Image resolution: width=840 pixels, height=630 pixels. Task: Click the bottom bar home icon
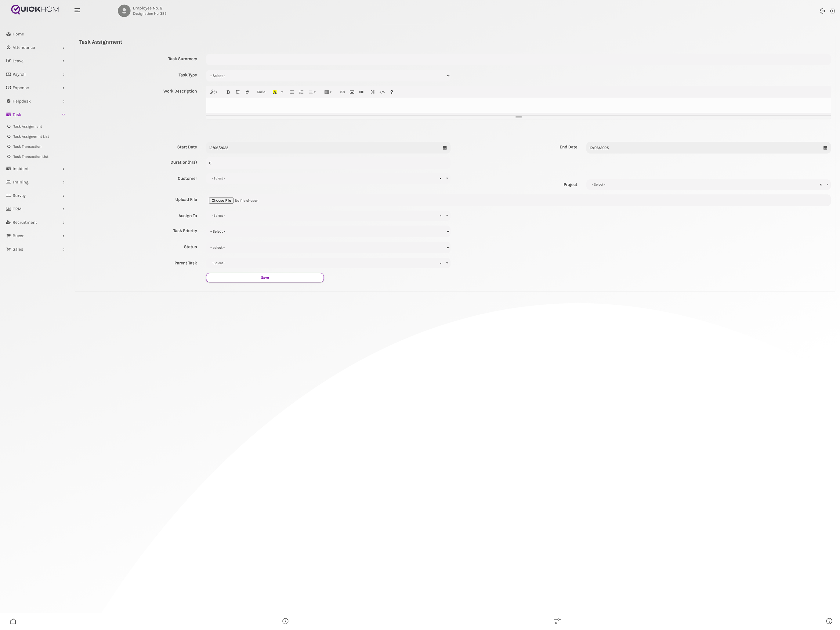(x=13, y=621)
